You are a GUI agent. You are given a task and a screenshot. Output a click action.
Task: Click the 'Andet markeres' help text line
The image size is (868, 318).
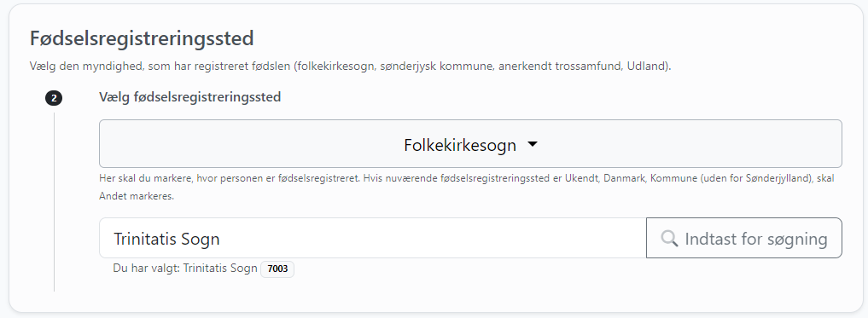point(137,196)
